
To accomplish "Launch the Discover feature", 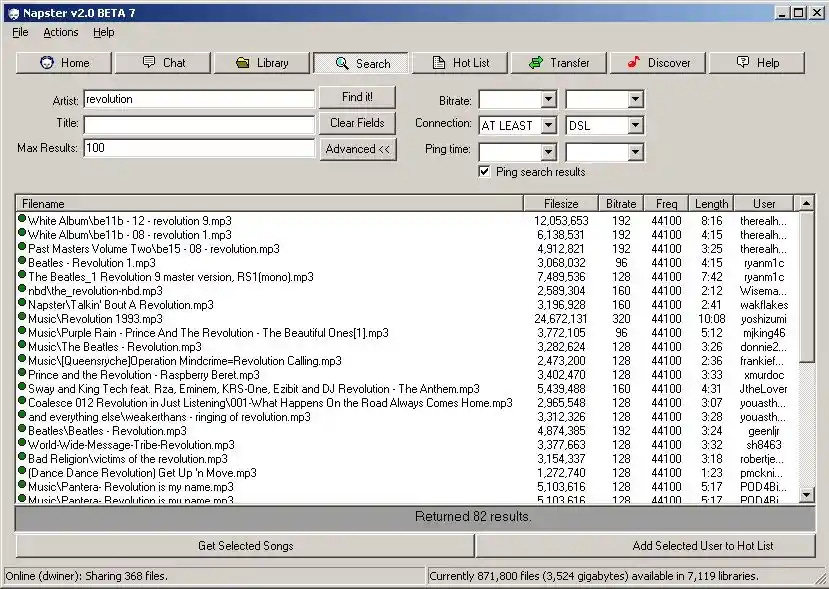I will tap(657, 62).
